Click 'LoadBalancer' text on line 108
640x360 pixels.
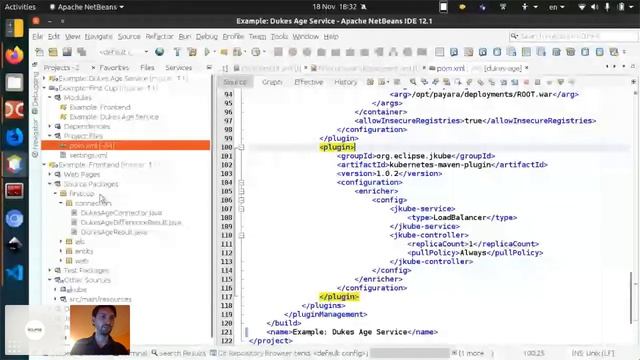click(460, 218)
